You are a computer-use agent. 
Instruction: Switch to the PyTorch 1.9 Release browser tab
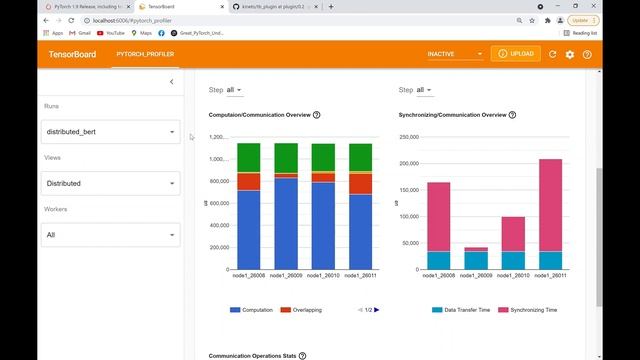tap(88, 7)
